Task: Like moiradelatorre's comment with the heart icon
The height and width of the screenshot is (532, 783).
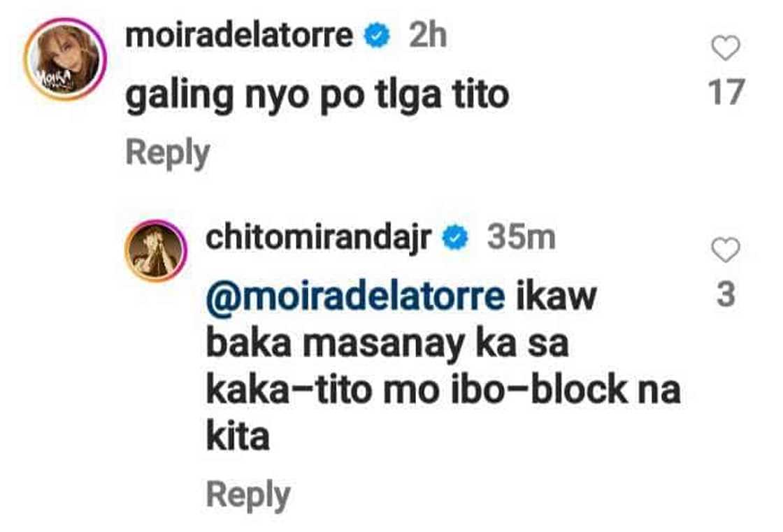Action: pos(725,48)
